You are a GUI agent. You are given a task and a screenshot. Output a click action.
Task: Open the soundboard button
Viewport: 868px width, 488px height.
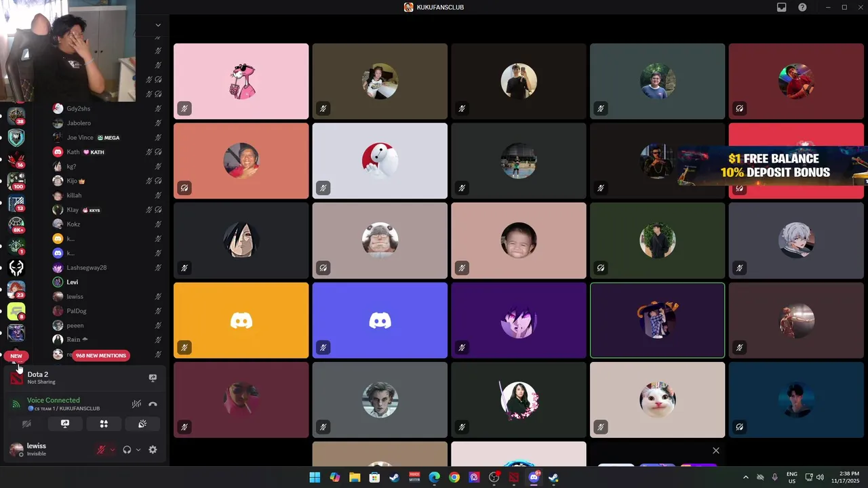pos(142,424)
